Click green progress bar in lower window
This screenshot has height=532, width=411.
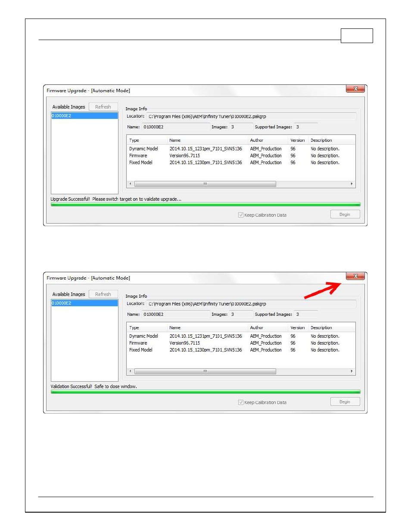(205, 392)
